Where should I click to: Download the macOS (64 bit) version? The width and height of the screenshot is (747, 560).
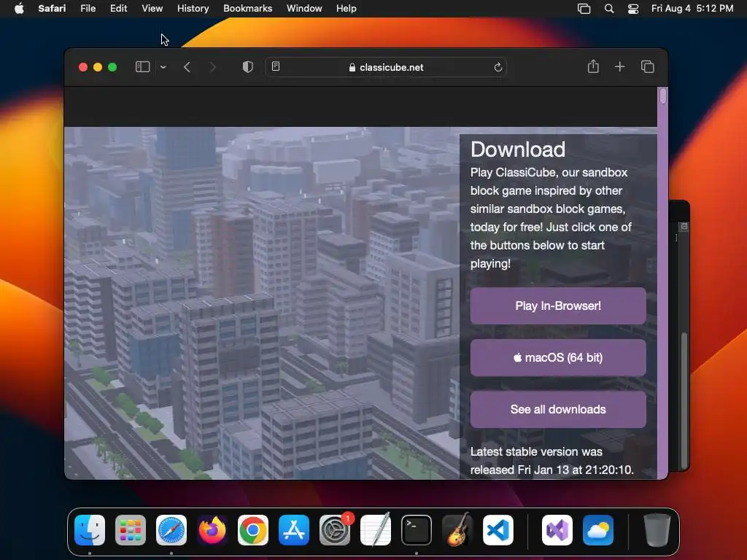(558, 357)
